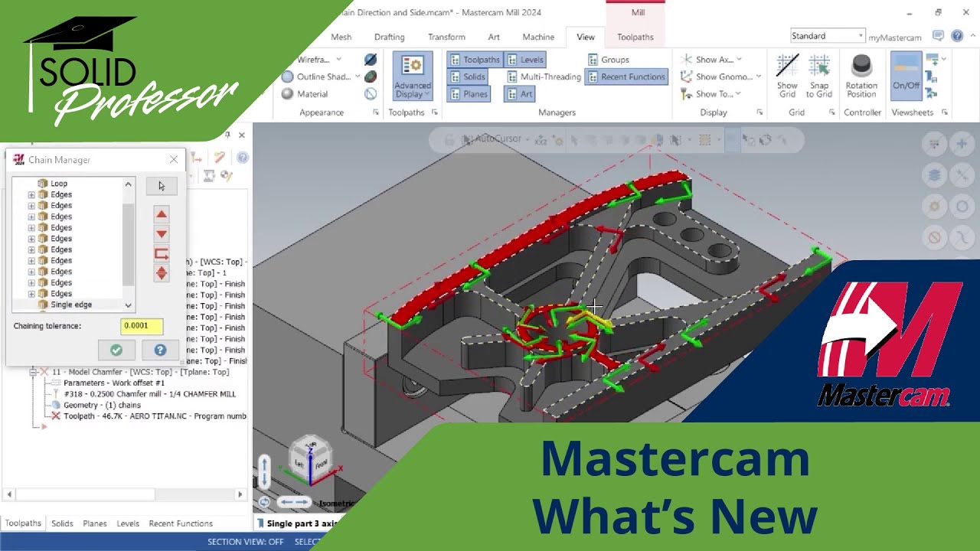Switch to Solids manager bottom tab
980x551 pixels.
pos(62,523)
